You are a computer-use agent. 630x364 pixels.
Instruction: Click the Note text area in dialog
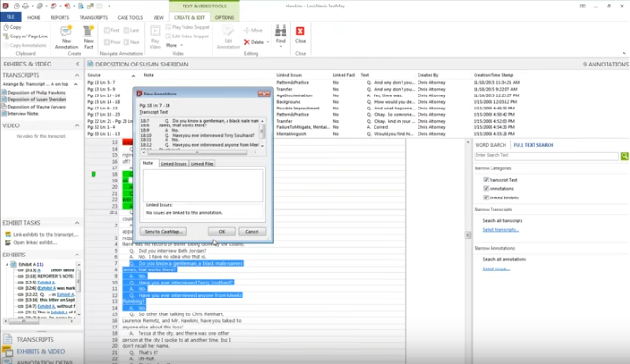[x=203, y=185]
